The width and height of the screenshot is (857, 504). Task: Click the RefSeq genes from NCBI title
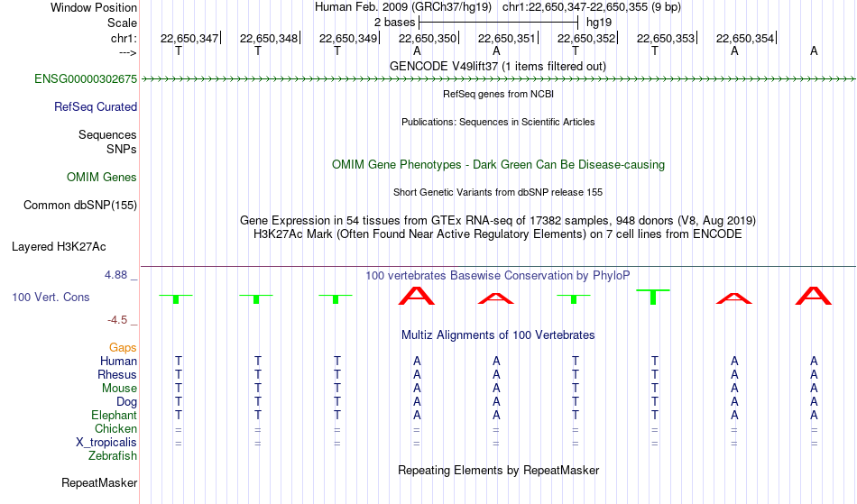[498, 94]
